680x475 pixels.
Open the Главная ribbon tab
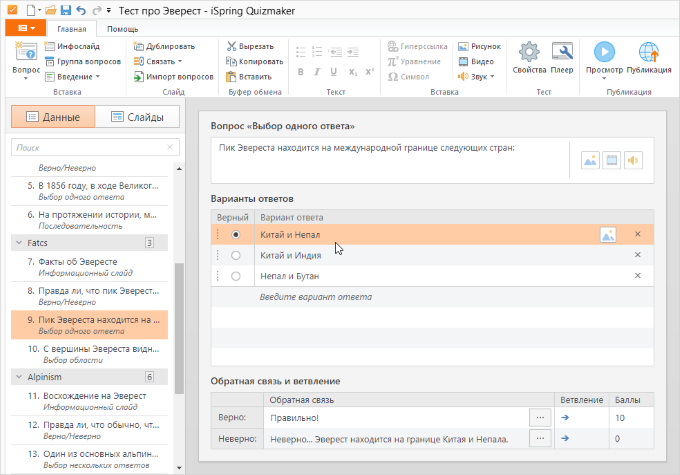(72, 29)
